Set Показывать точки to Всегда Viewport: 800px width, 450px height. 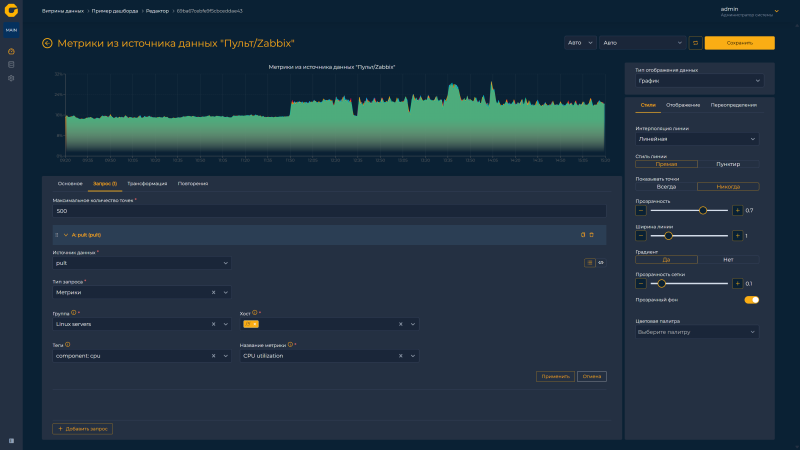point(666,187)
